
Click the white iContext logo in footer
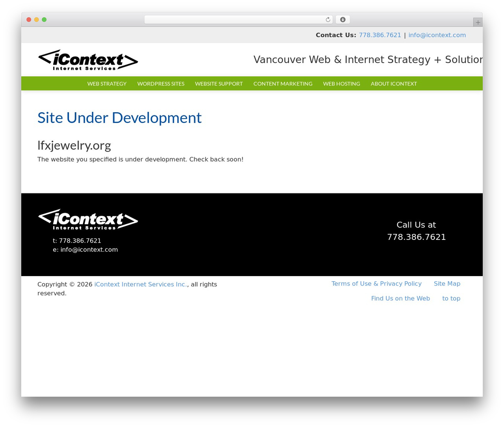(x=88, y=219)
